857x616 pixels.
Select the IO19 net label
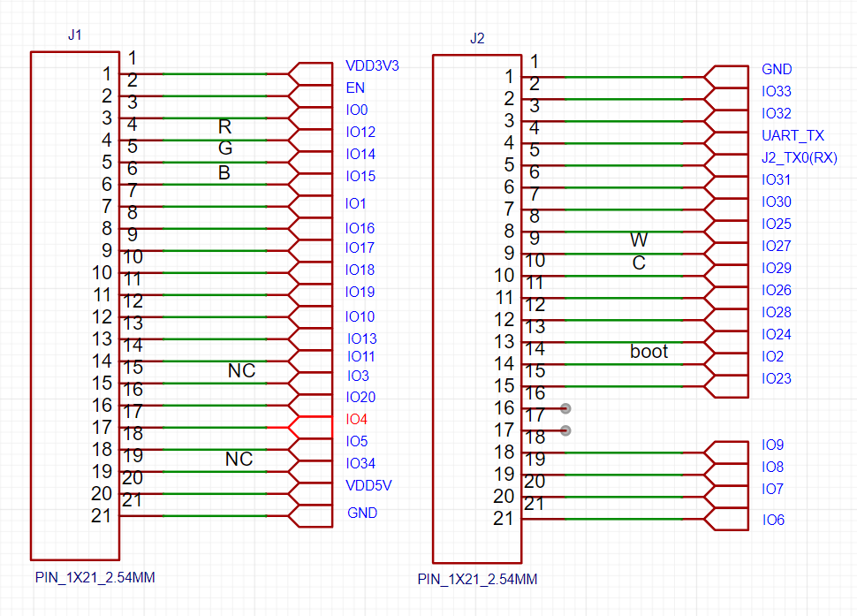tap(360, 292)
